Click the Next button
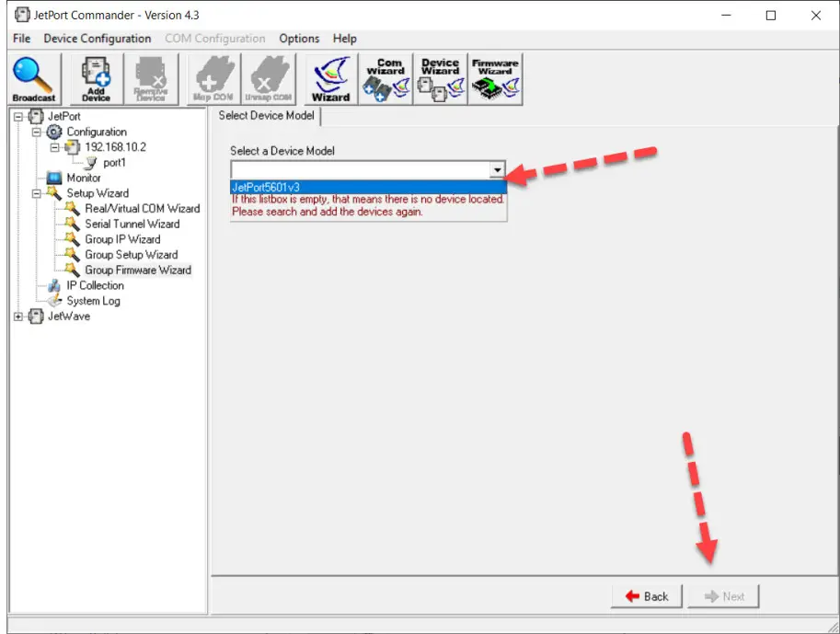840x634 pixels. coord(723,596)
